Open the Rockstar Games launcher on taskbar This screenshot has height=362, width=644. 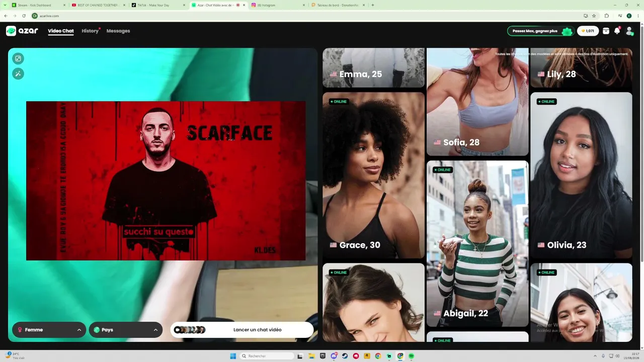367,356
